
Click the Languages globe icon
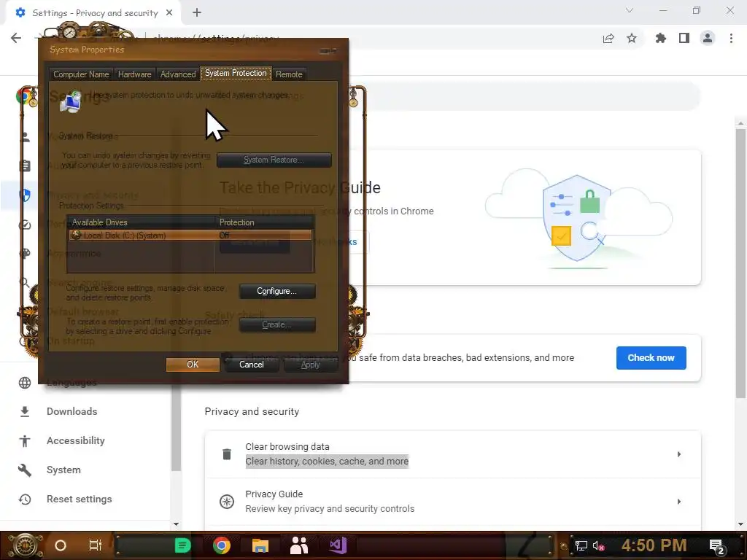pyautogui.click(x=25, y=382)
